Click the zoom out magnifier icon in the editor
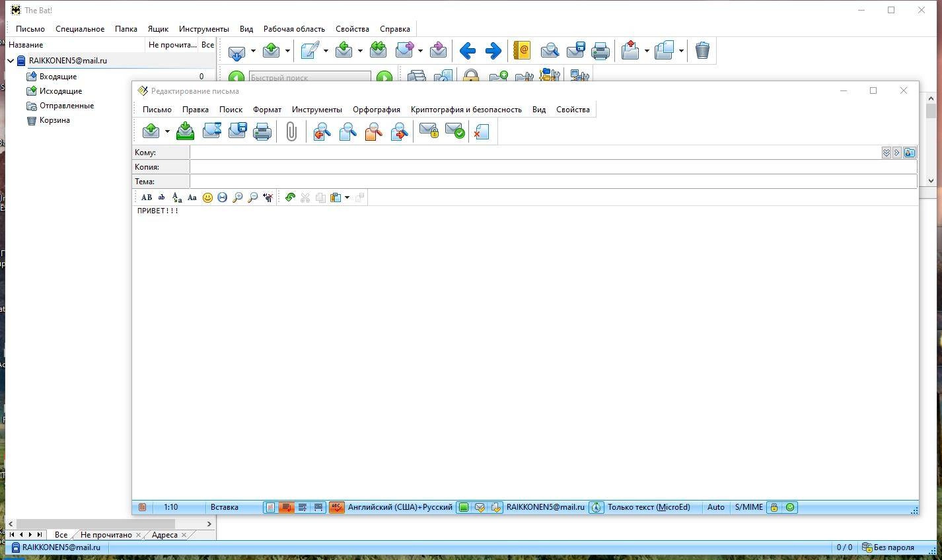 [x=252, y=197]
